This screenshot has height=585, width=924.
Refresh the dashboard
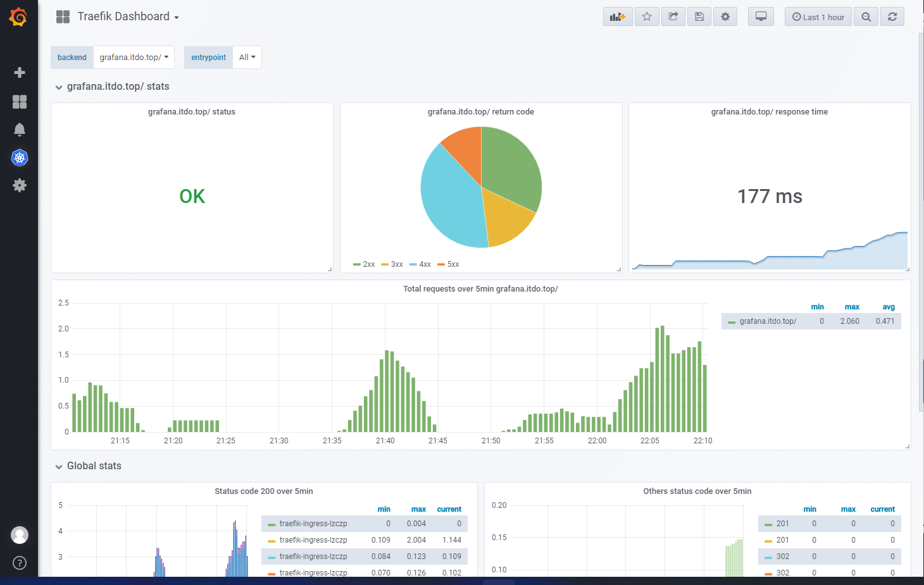(892, 17)
